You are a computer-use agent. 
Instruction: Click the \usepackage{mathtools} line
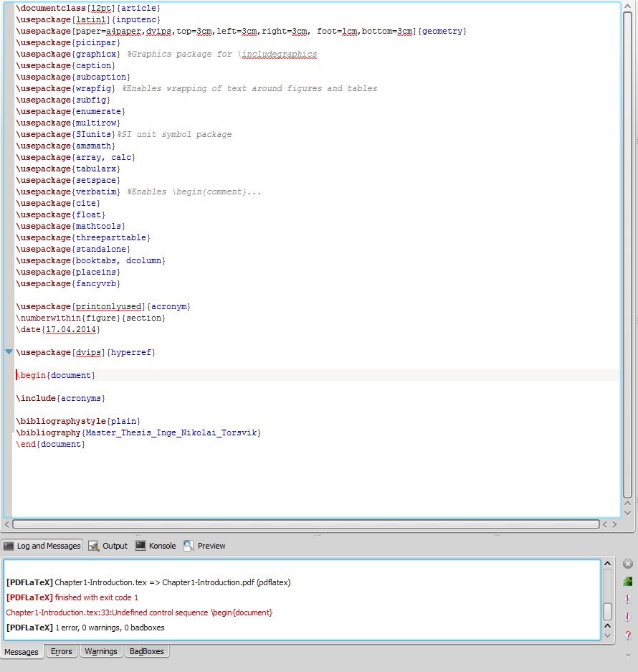click(71, 226)
